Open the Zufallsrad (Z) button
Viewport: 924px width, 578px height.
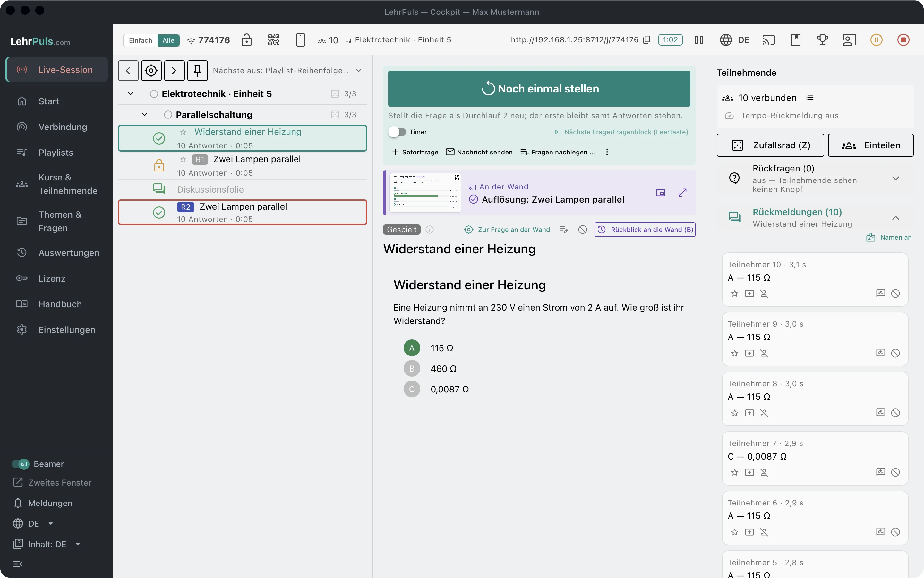tap(770, 145)
